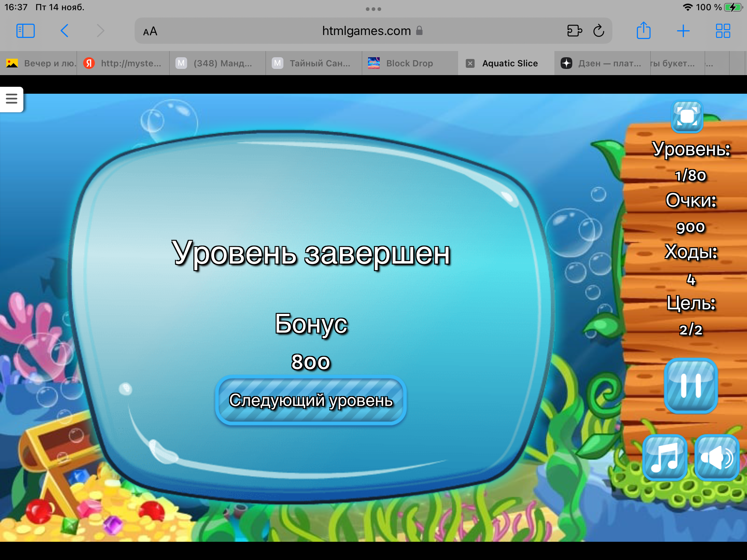Show the tab overview grid
Screen dimensions: 747x560
point(723,31)
